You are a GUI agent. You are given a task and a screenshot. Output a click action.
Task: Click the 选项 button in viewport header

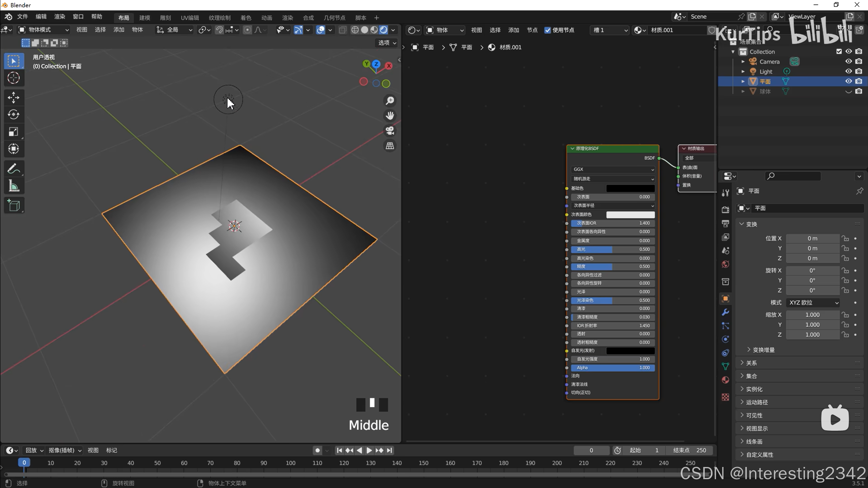pyautogui.click(x=387, y=43)
